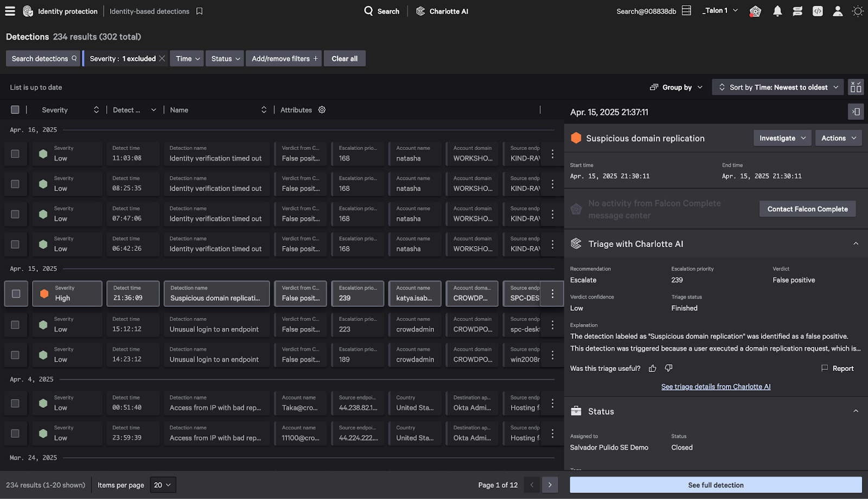
Task: Select all detections with header checkbox
Action: point(15,110)
